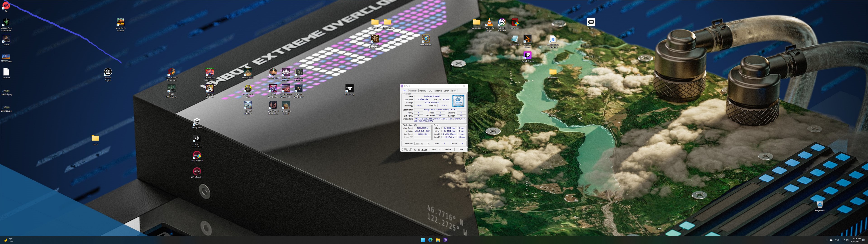This screenshot has height=244, width=868.
Task: Open the HandBrake folder
Action: click(x=553, y=73)
